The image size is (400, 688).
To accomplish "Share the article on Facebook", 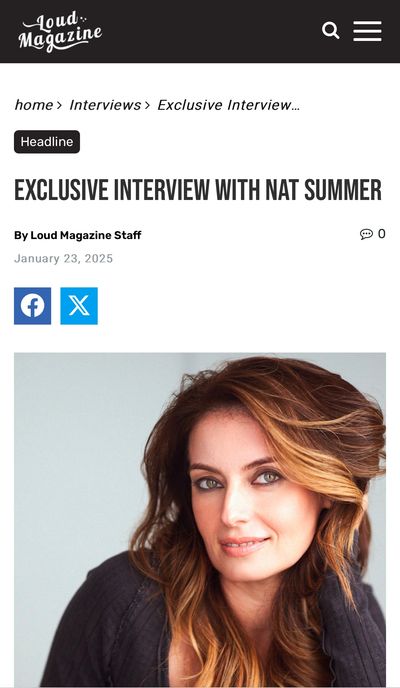I will (32, 306).
